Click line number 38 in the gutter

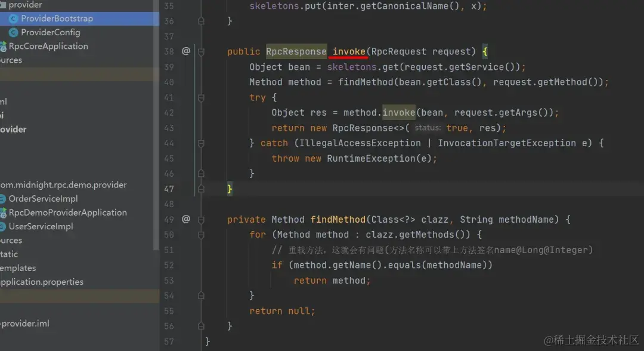[x=169, y=52]
